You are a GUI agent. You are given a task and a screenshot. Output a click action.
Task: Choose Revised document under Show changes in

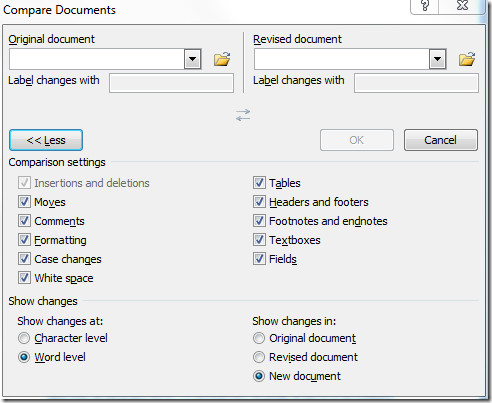pos(259,357)
